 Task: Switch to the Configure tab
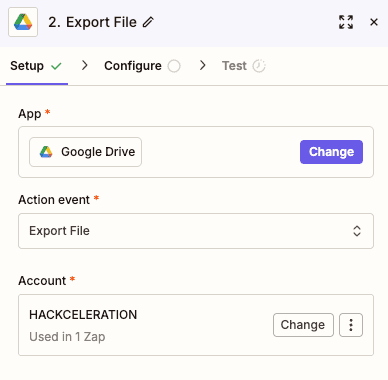tap(142, 66)
